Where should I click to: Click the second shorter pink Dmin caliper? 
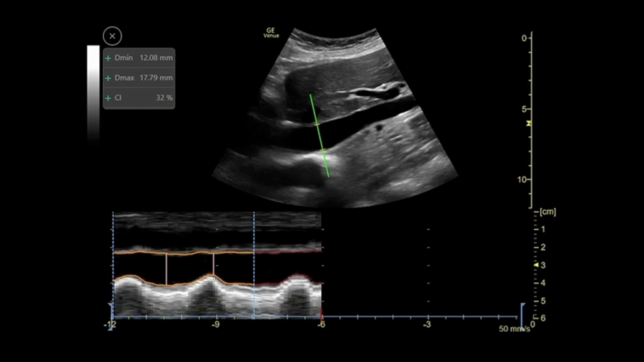pos(213,264)
